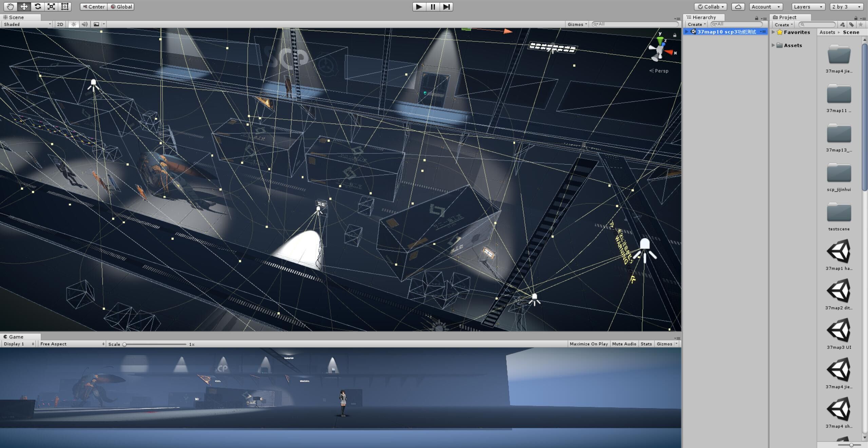Toggle 2D scene view mode

[x=60, y=24]
